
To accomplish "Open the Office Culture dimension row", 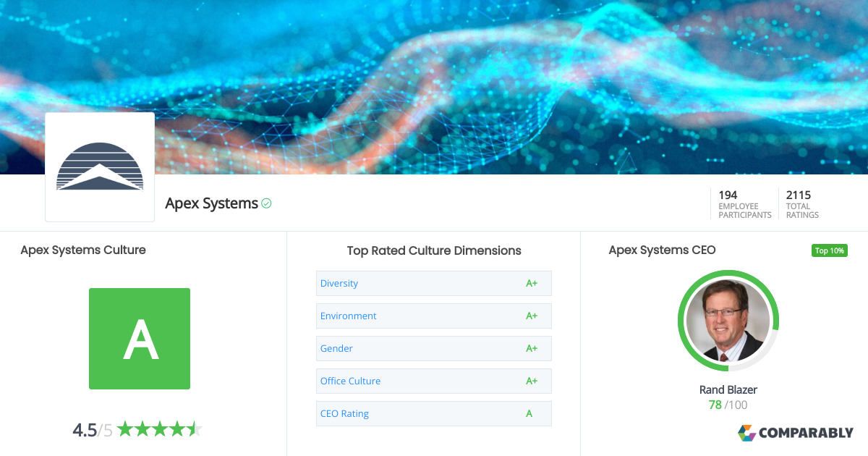I will (434, 381).
